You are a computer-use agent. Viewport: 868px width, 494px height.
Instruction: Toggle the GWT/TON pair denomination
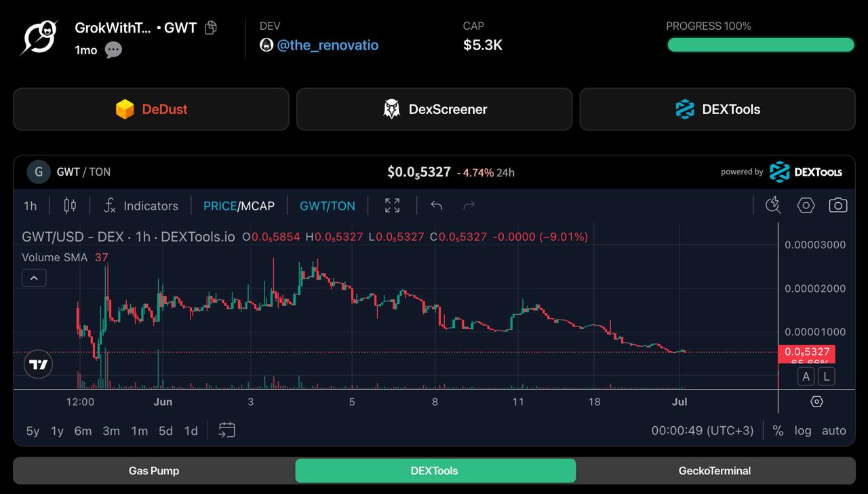click(x=328, y=206)
